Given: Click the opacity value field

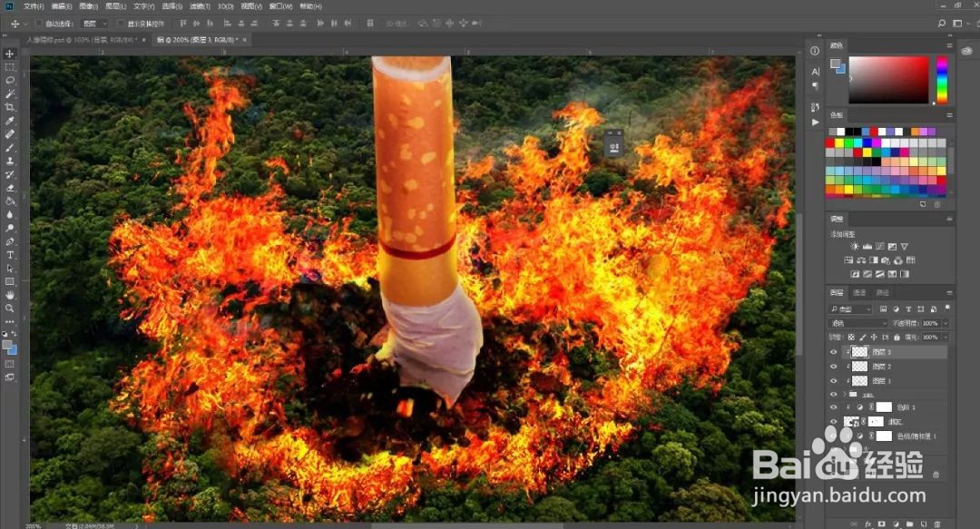Looking at the screenshot, I should (930, 323).
